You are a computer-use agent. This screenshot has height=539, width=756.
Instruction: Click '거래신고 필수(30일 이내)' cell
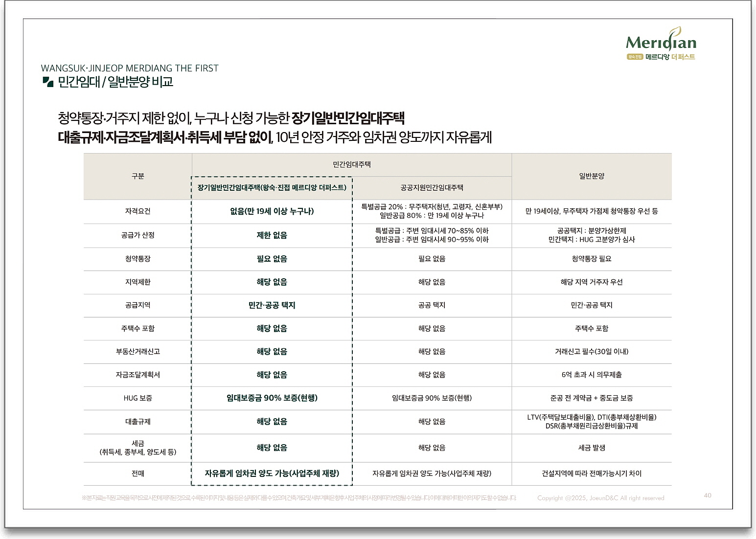592,352
